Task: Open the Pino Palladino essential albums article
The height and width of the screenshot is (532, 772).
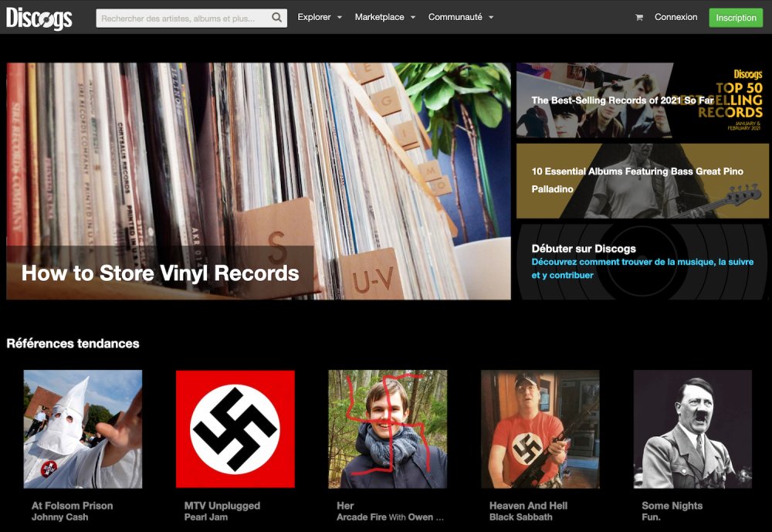Action: (x=641, y=179)
